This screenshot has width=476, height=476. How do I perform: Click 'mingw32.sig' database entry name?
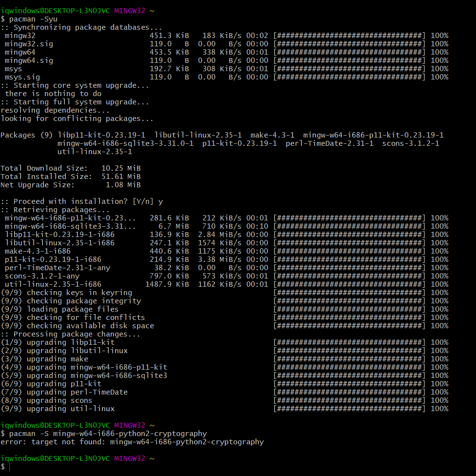[x=29, y=44]
